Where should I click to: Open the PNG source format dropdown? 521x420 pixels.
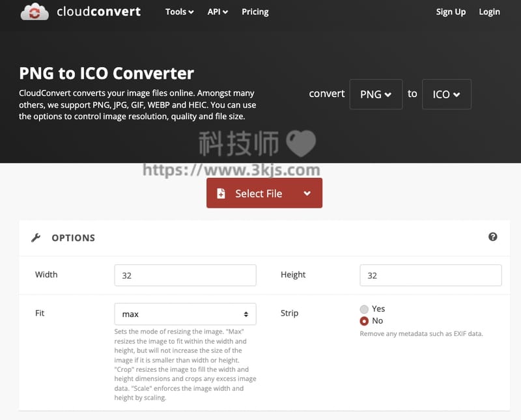click(x=376, y=94)
